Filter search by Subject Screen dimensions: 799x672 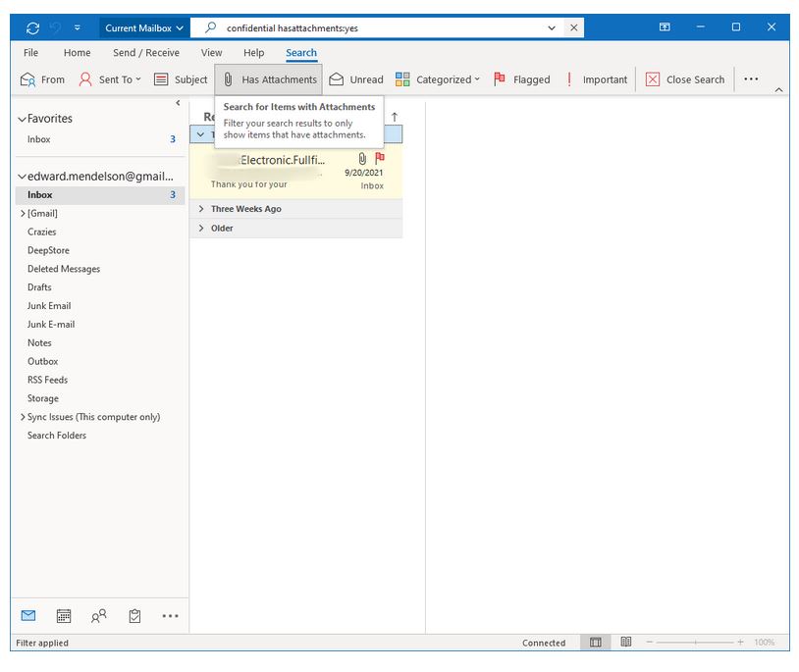pos(181,79)
